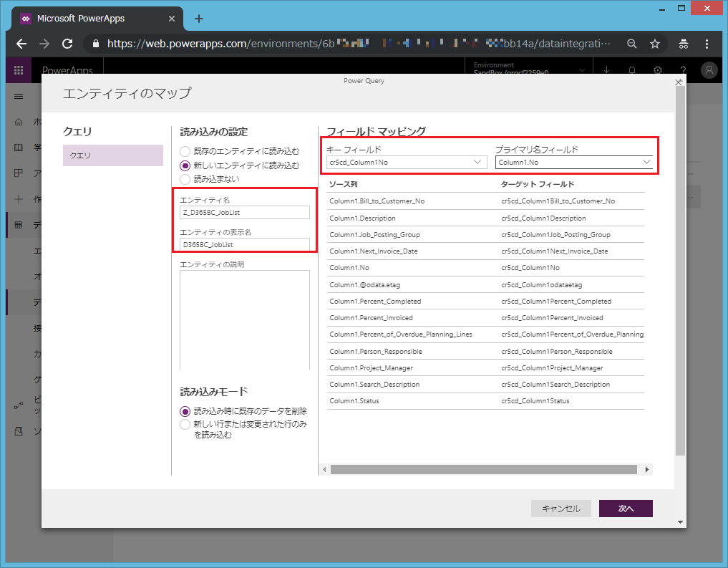The width and height of the screenshot is (728, 568).
Task: Click source column Column1.Next_Invoice_Date
Action: 373,251
